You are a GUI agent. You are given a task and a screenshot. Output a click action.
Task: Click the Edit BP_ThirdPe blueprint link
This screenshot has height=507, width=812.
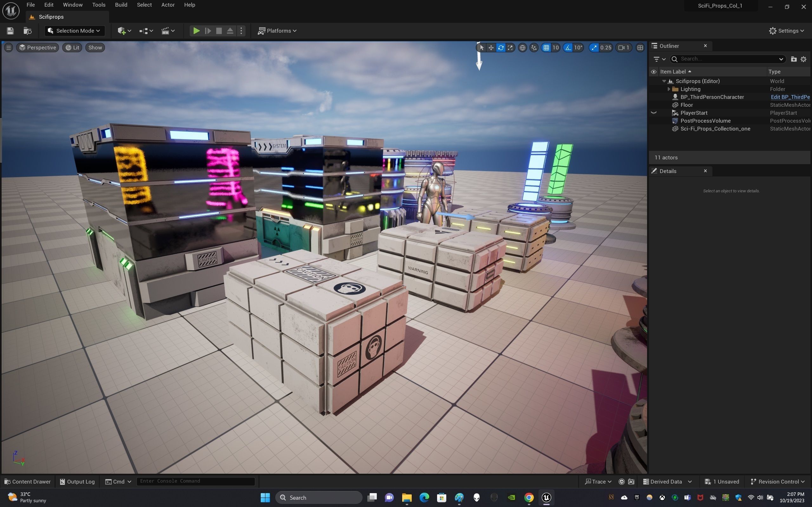pos(790,97)
